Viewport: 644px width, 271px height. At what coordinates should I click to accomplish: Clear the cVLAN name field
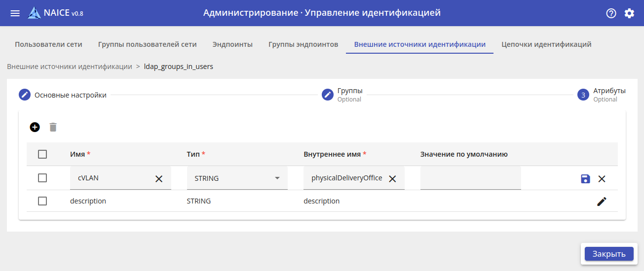pos(159,179)
